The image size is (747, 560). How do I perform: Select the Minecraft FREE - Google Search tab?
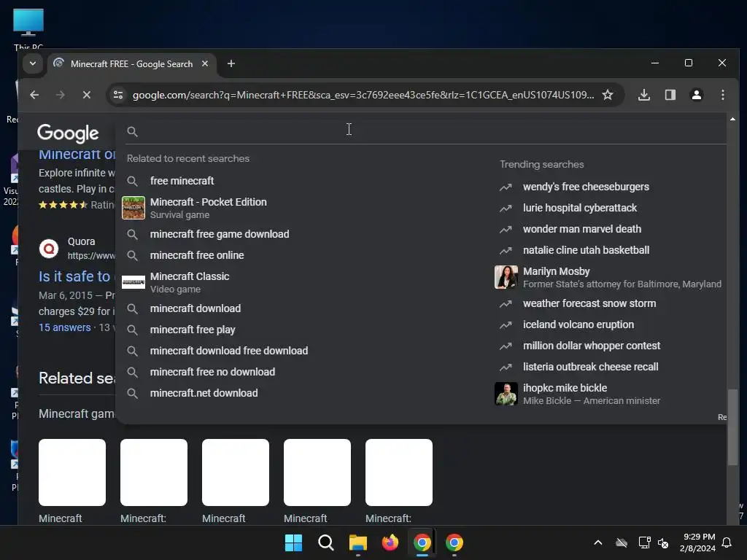[x=131, y=64]
